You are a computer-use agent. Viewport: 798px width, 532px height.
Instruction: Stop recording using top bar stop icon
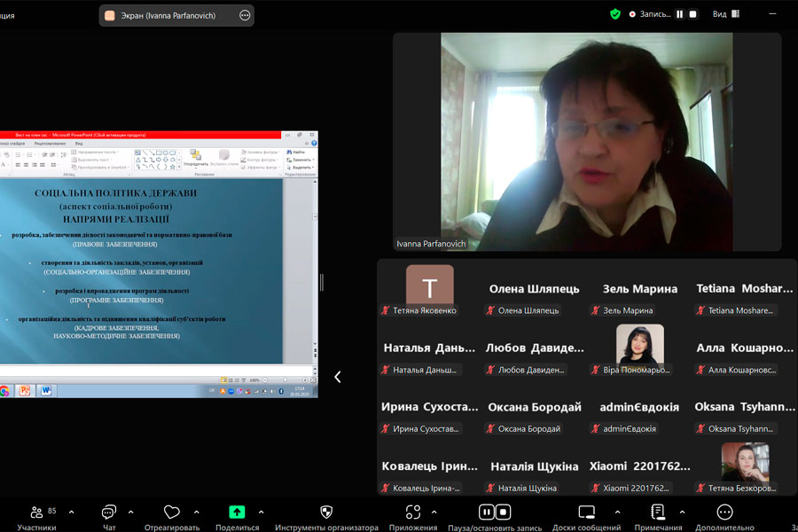pyautogui.click(x=692, y=14)
